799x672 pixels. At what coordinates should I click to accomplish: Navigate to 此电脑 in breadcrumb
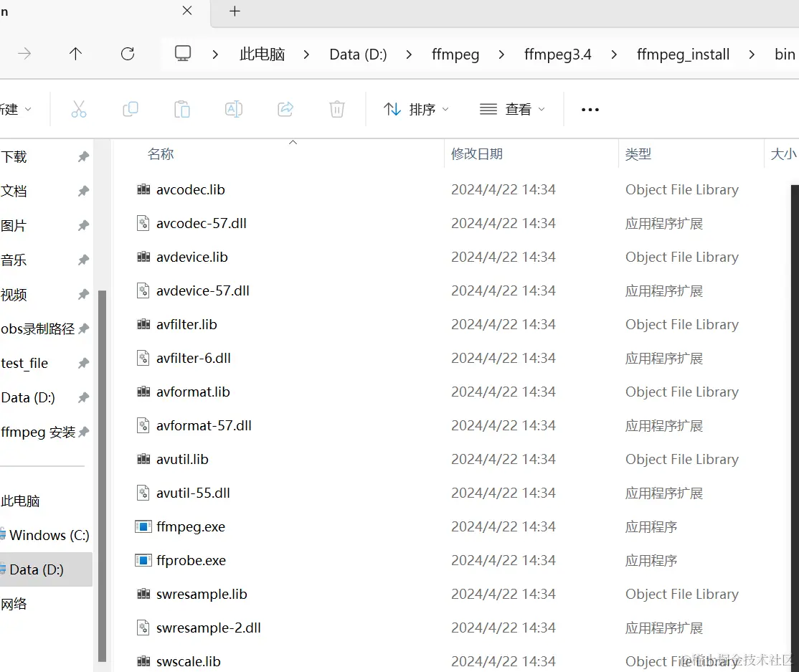click(262, 54)
